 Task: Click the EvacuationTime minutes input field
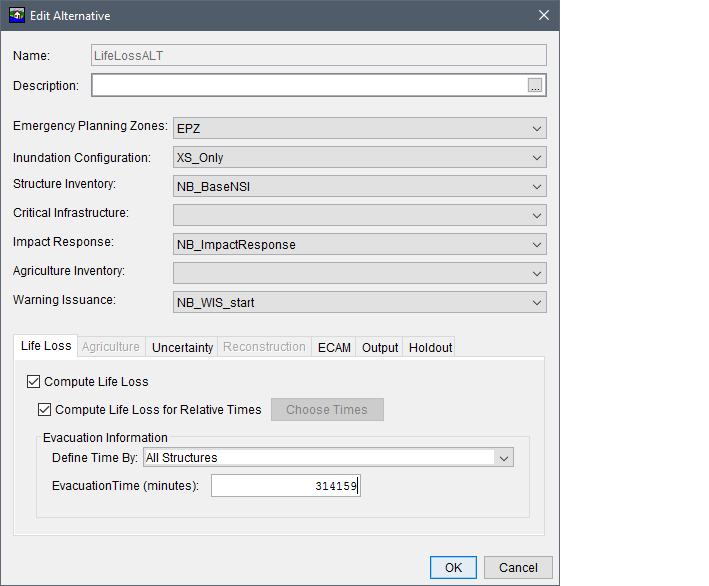pos(286,486)
